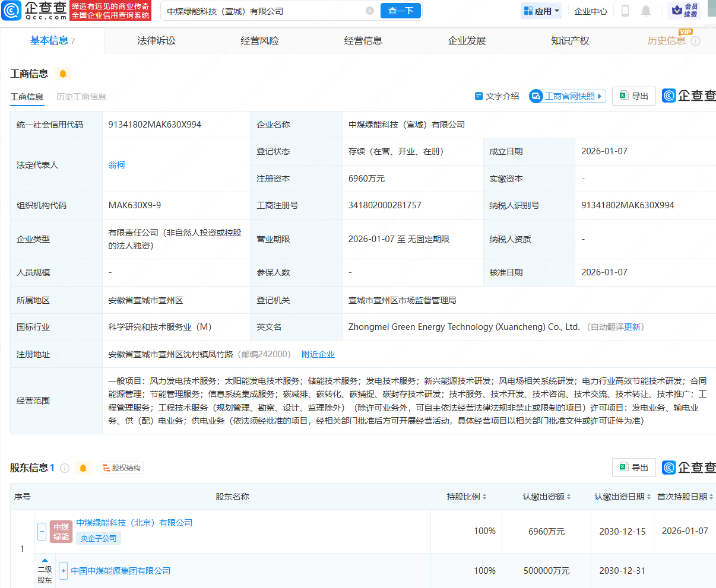Export data using the Excel 导出 icon

[633, 96]
